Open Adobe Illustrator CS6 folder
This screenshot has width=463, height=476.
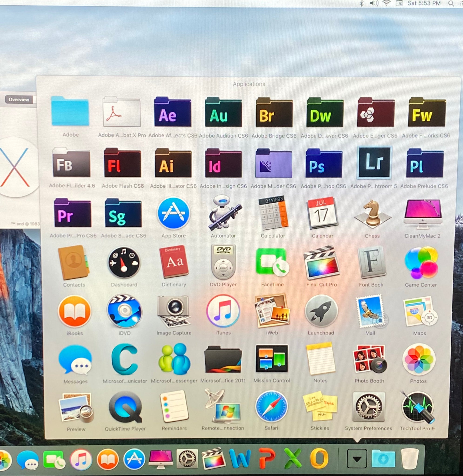[x=173, y=162]
